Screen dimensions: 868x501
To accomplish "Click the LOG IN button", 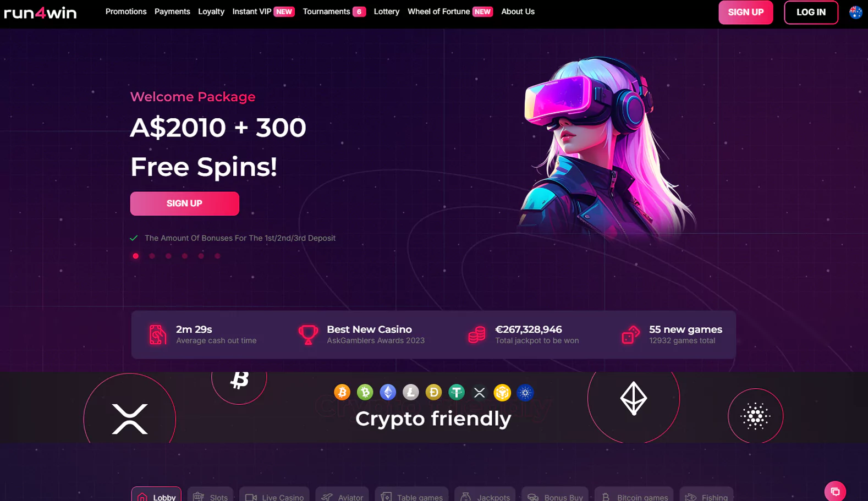I will [x=811, y=12].
